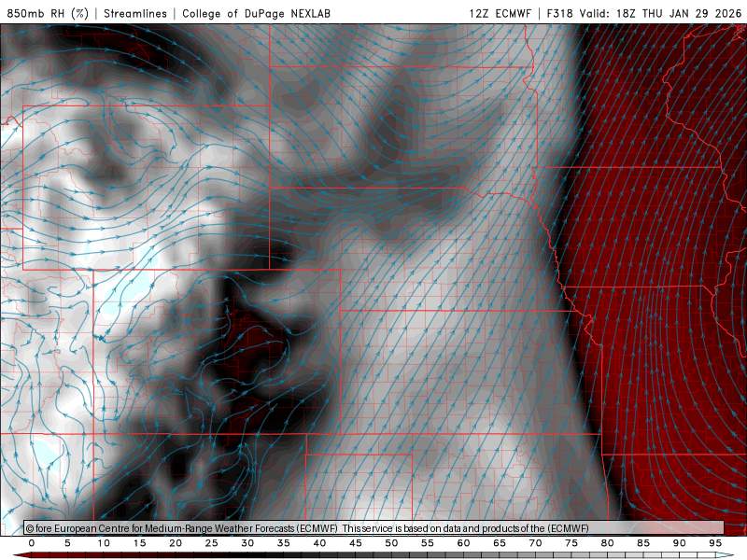Image resolution: width=747 pixels, height=560 pixels.
Task: Click the '75' color scale label
Action: pyautogui.click(x=571, y=543)
